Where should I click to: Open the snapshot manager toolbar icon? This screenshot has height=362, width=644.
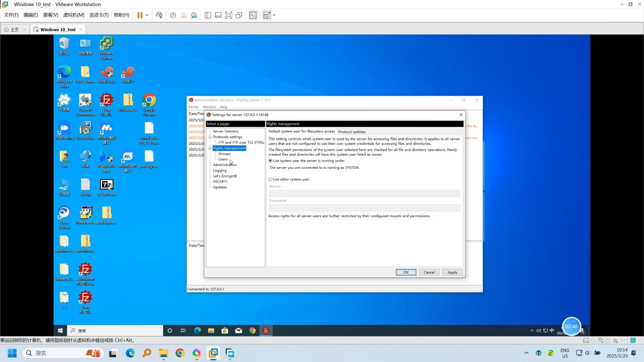(194, 15)
